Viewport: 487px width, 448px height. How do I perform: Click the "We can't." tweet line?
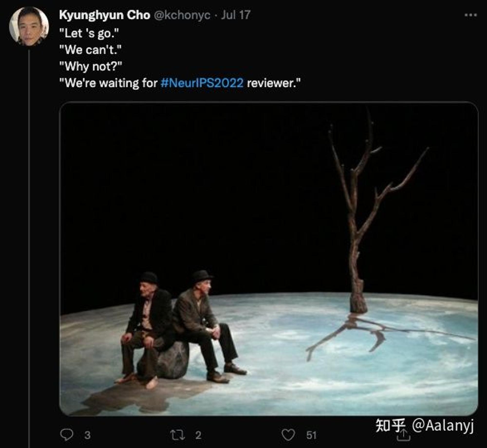tap(90, 50)
